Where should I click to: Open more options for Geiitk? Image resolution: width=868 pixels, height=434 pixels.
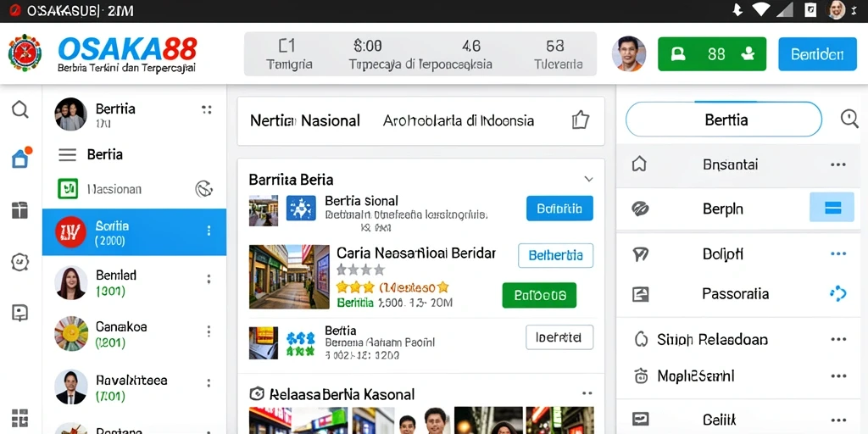click(x=838, y=420)
